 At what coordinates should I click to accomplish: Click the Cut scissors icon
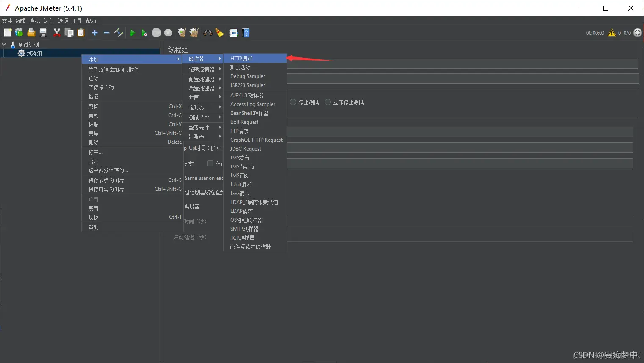(57, 33)
